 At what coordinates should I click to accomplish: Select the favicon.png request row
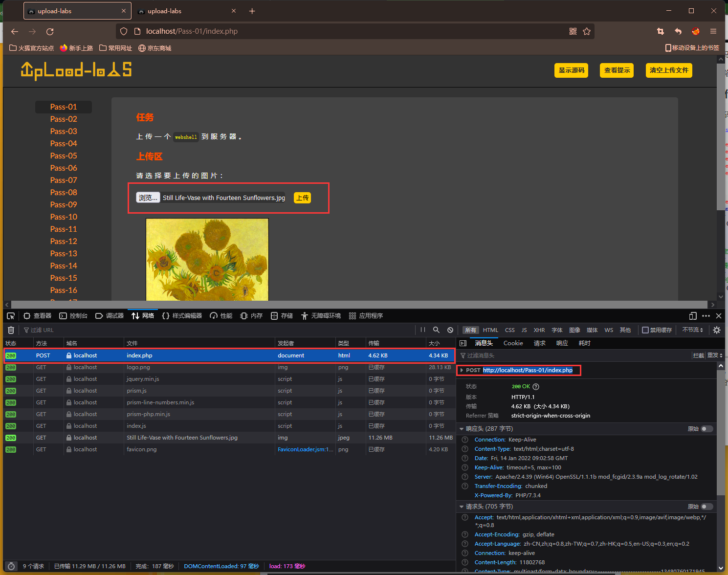point(229,449)
